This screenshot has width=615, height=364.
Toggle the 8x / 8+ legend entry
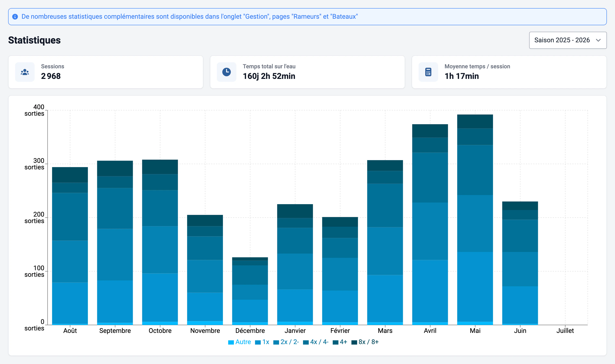(x=365, y=342)
